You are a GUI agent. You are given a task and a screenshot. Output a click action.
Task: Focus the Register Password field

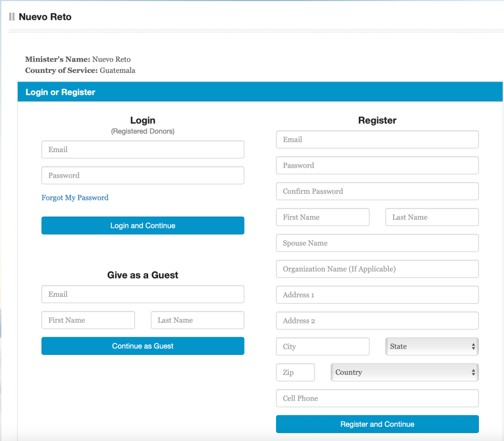point(377,165)
